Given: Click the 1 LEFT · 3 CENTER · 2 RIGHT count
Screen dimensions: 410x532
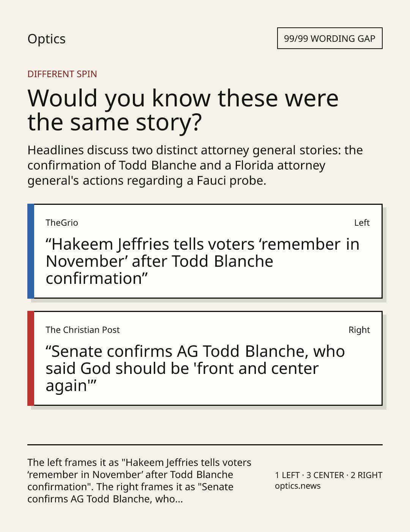Looking at the screenshot, I should point(329,475).
